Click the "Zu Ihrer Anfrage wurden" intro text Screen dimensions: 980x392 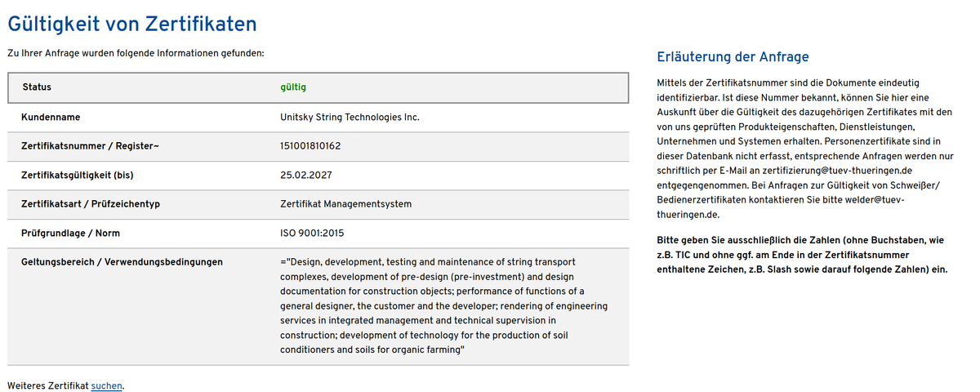click(136, 53)
